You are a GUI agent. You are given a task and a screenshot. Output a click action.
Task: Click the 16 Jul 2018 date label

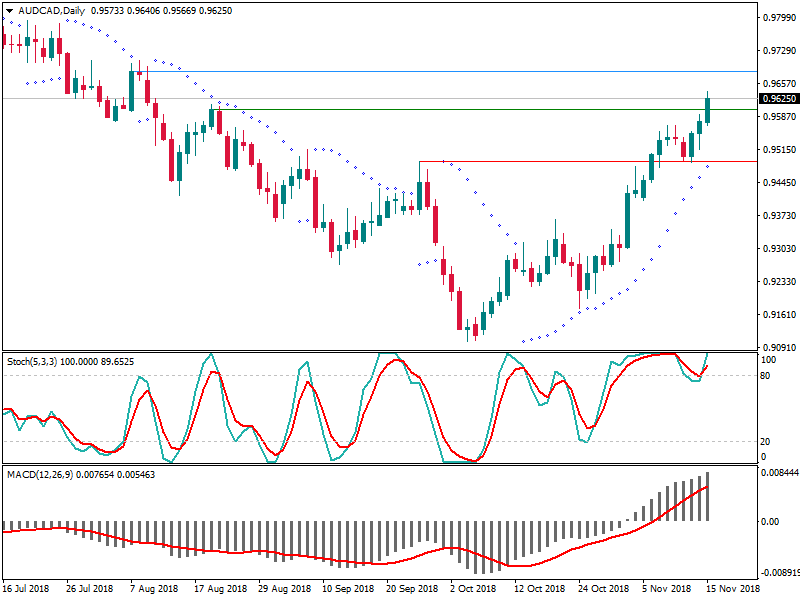(26, 588)
